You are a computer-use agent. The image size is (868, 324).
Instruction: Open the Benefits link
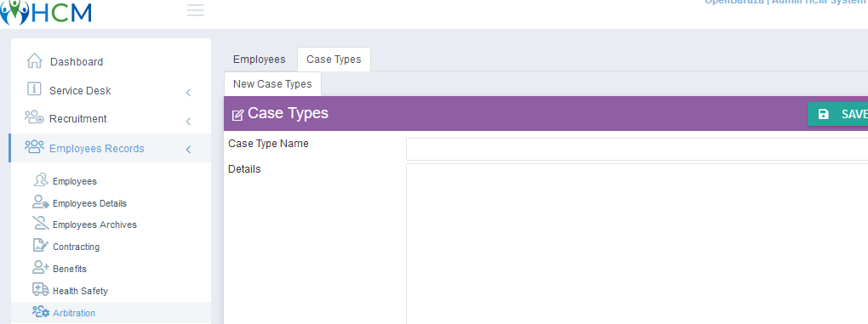tap(70, 270)
